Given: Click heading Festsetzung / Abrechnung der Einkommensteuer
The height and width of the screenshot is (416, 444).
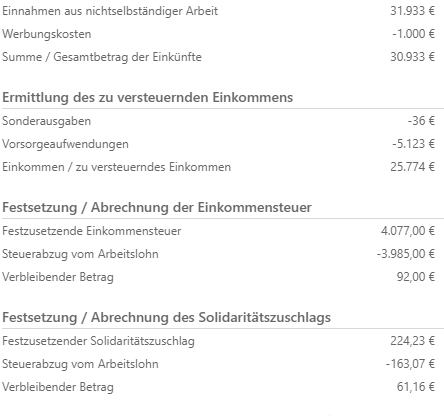Looking at the screenshot, I should [157, 208].
